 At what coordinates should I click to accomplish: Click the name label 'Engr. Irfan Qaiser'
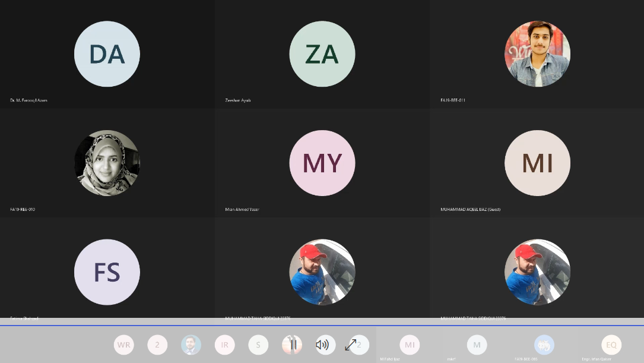point(597,359)
